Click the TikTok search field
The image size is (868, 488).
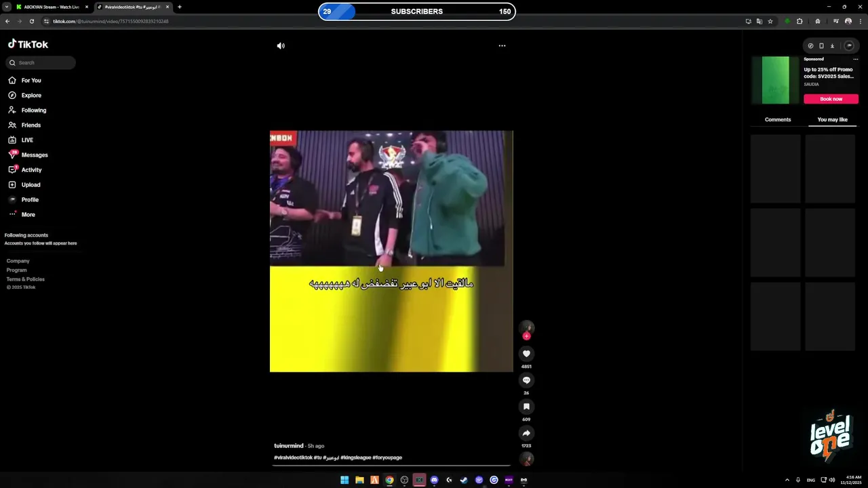[x=41, y=62]
